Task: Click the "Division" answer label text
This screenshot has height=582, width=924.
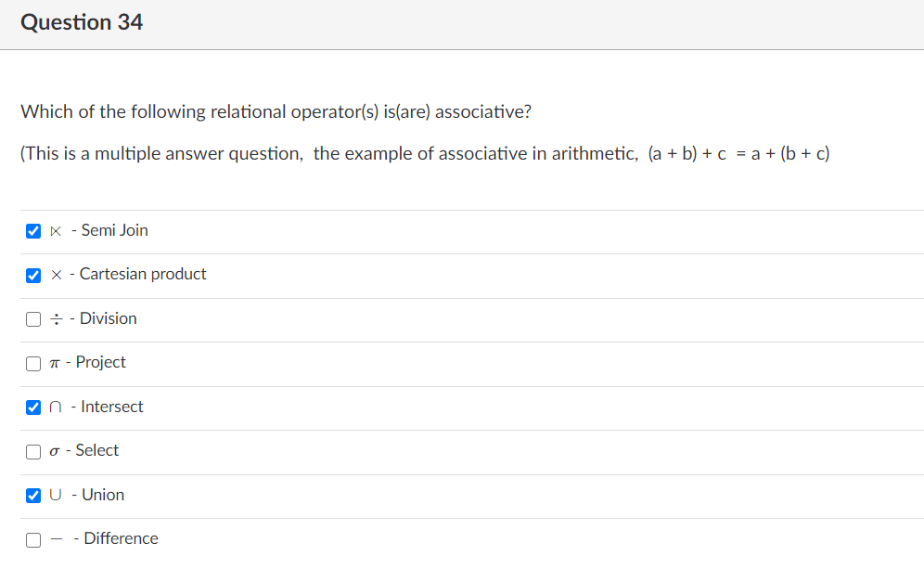Action: pyautogui.click(x=108, y=318)
